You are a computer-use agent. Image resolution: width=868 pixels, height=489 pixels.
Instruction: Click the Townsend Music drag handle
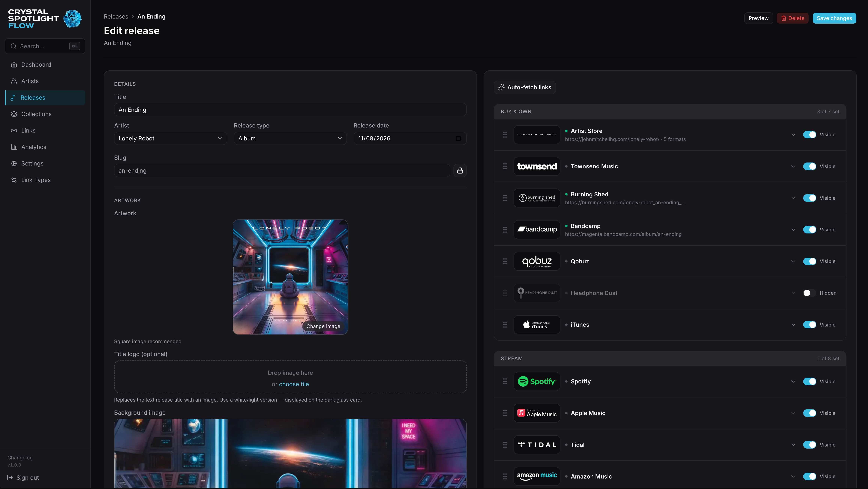[505, 166]
